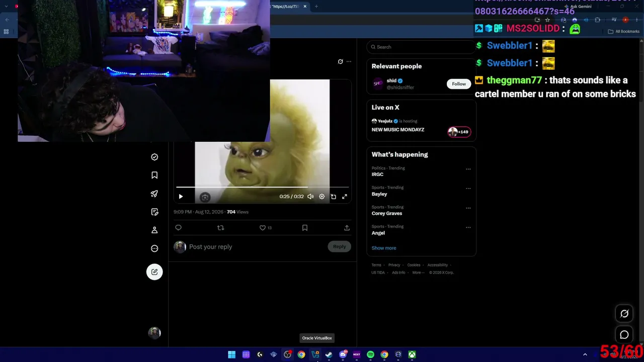The height and width of the screenshot is (362, 644).
Task: Join the NEW MUSIC MONDAYZ live space
Action: (398, 130)
